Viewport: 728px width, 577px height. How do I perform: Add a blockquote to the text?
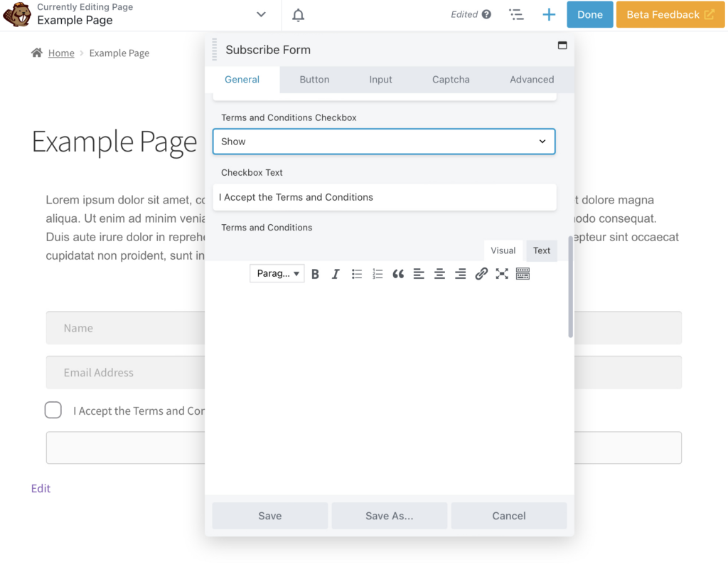(398, 273)
